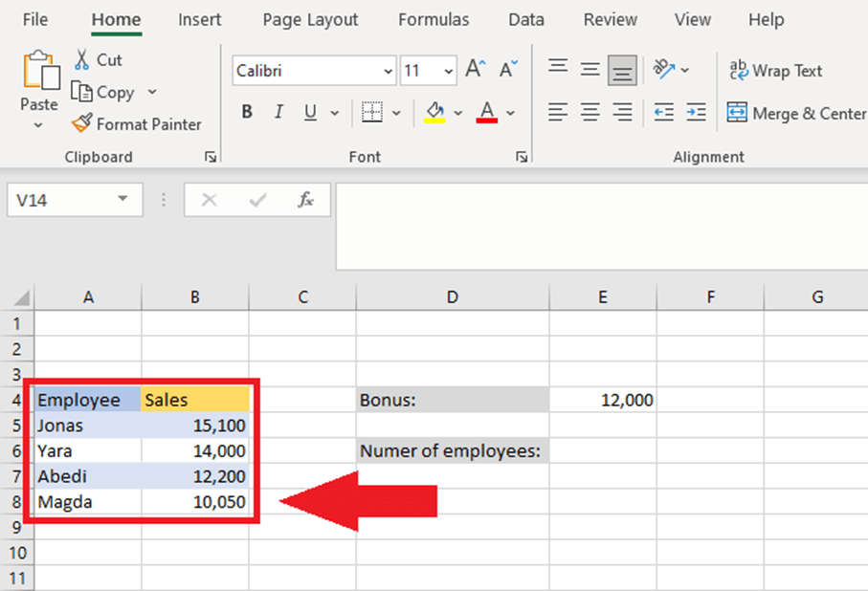Select cell containing Magda
Viewport: 868px width, 591px height.
coord(88,501)
